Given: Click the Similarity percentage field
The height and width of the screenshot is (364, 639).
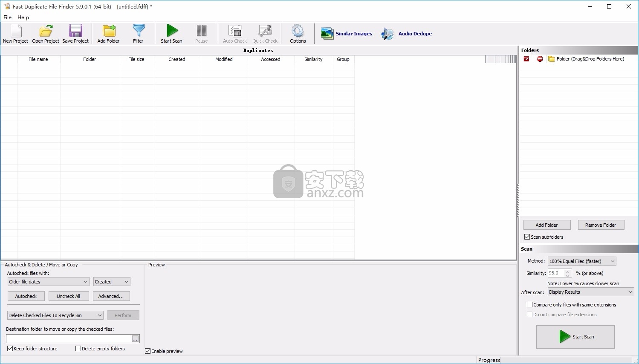Looking at the screenshot, I should click(x=556, y=273).
